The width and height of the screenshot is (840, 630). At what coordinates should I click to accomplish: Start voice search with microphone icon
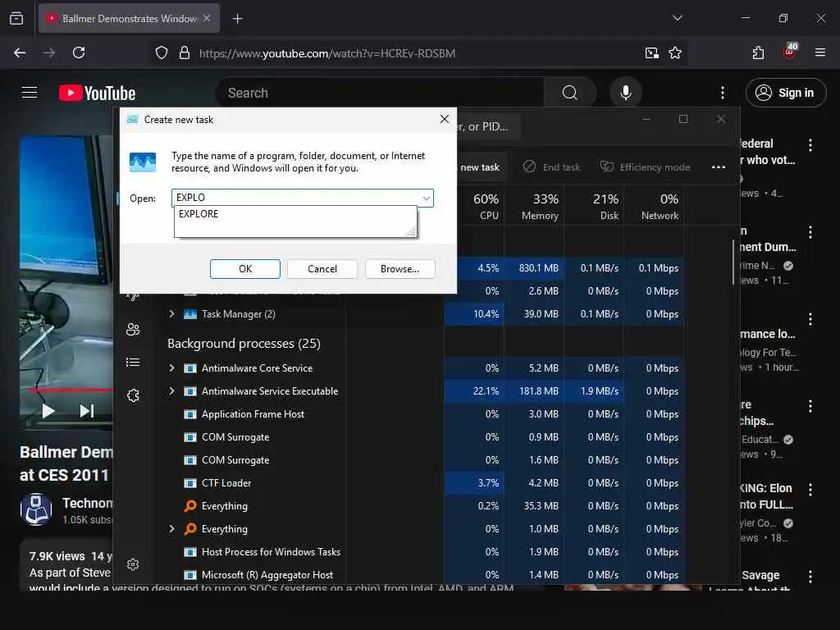click(x=625, y=93)
